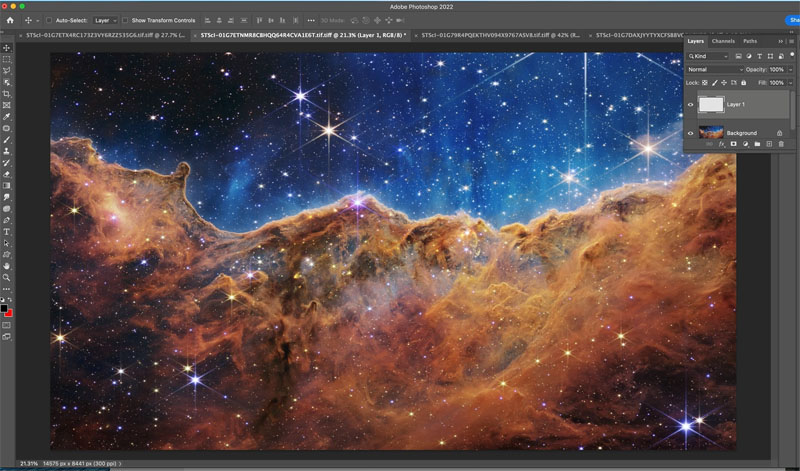Image resolution: width=800 pixels, height=471 pixels.
Task: Open the Opacity slider arrow
Action: (791, 69)
